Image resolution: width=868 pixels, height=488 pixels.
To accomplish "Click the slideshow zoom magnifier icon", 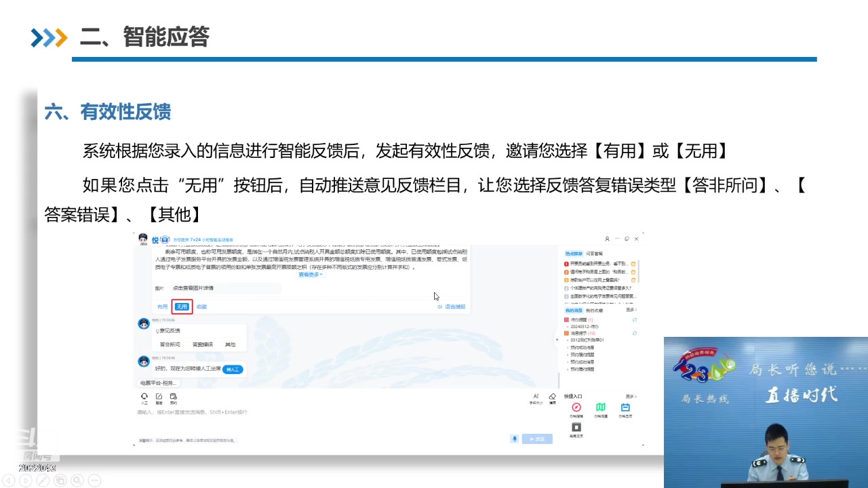I will pos(77,481).
